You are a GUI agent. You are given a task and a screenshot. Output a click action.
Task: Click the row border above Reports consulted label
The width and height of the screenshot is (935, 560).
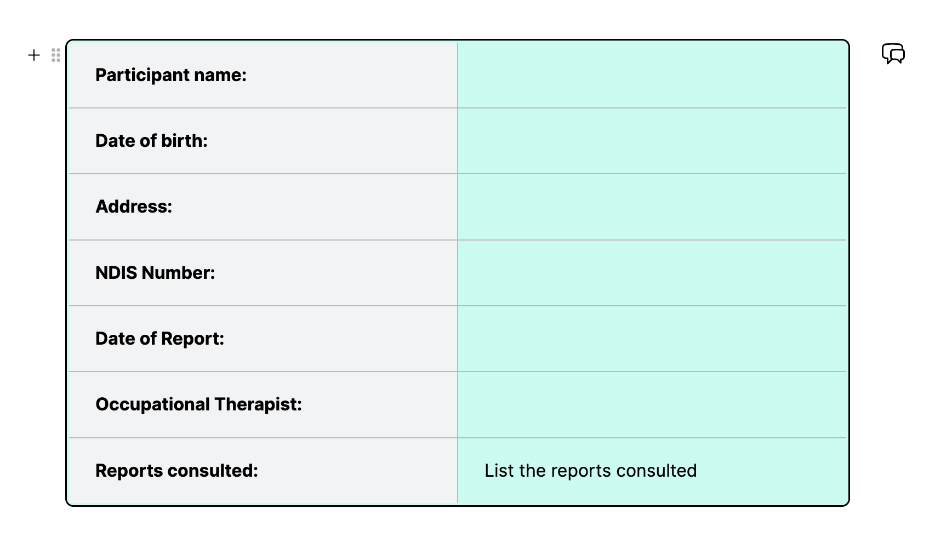click(263, 438)
